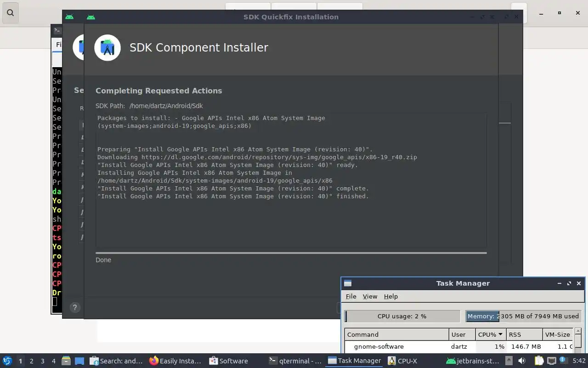This screenshot has height=368, width=588.
Task: Click SDK path /home/dartz/Android/Sdk text
Action: 166,105
